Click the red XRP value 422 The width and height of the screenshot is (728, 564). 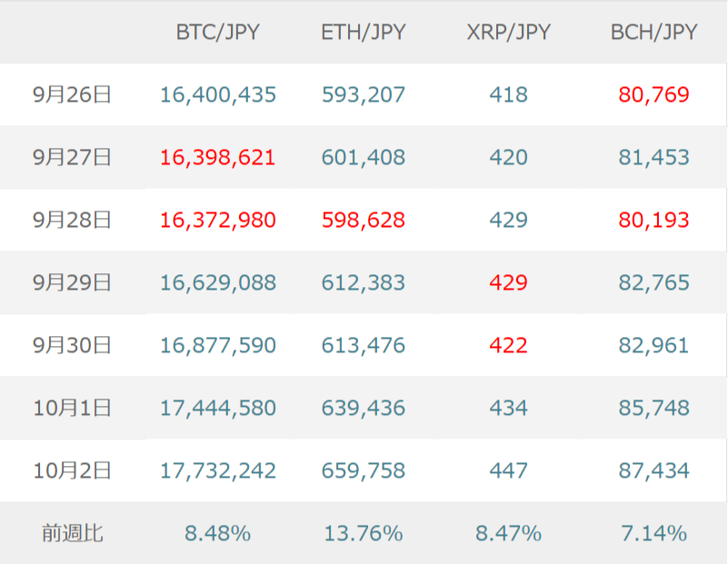508,345
